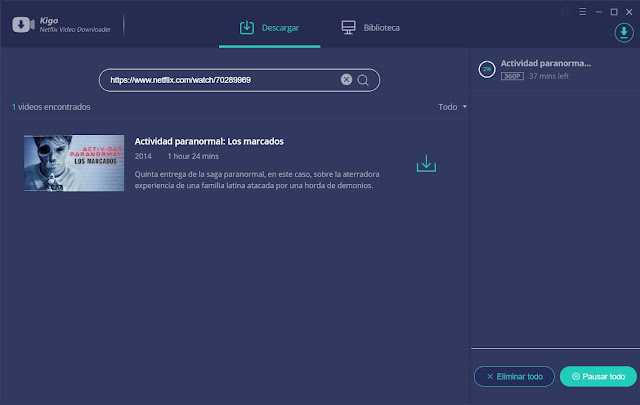
Task: Click the magnifier search icon
Action: point(363,80)
